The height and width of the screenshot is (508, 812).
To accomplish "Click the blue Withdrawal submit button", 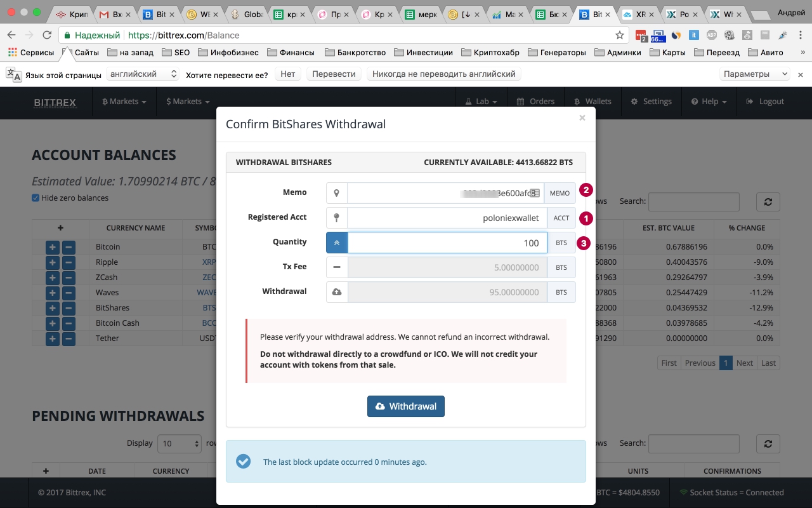I will point(406,406).
